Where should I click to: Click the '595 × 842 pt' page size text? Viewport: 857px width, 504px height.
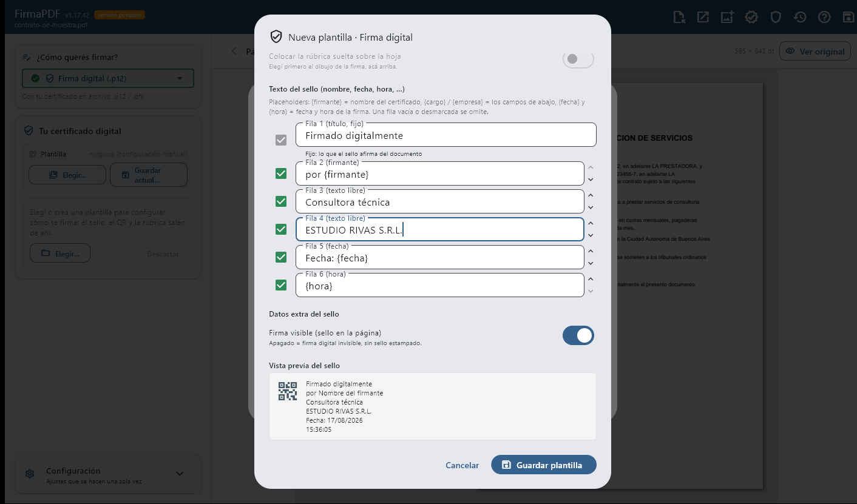pyautogui.click(x=754, y=52)
